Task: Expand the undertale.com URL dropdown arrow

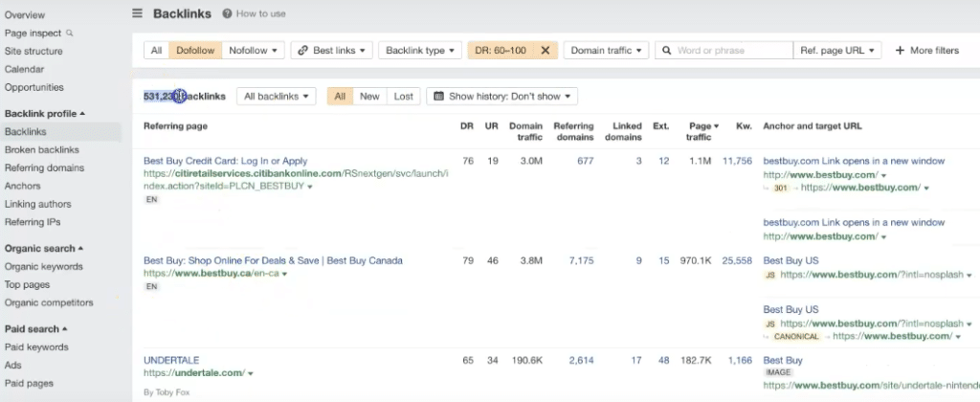Action: pos(250,374)
